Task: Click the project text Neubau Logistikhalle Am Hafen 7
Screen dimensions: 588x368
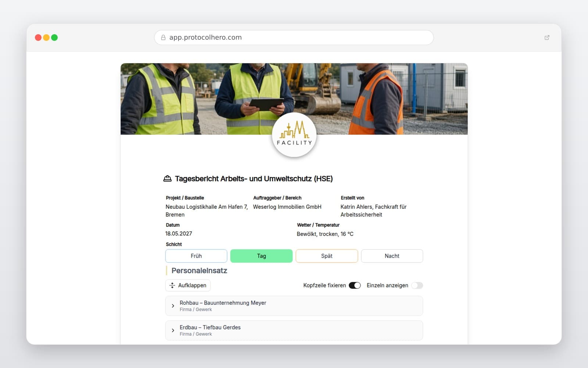Action: (207, 207)
